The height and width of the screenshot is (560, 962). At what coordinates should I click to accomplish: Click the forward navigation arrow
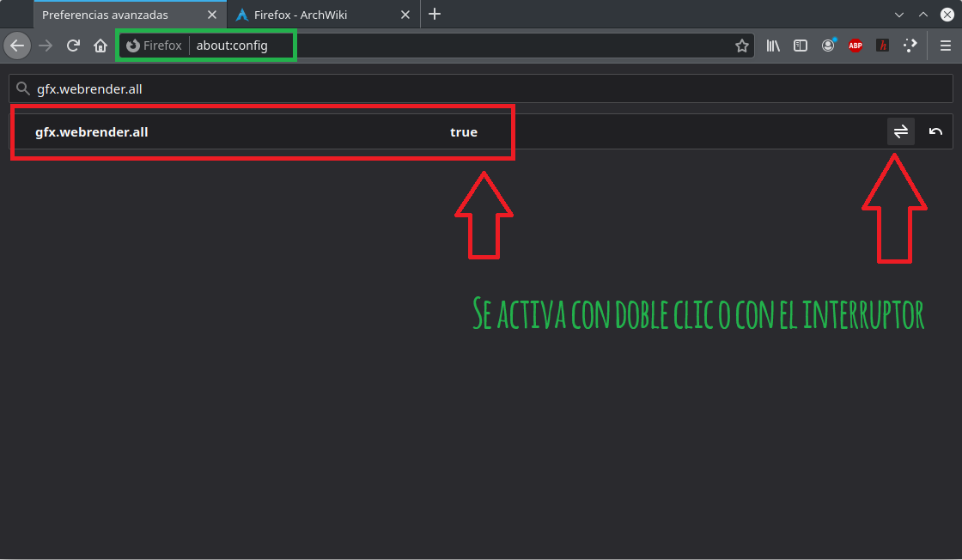pyautogui.click(x=45, y=46)
